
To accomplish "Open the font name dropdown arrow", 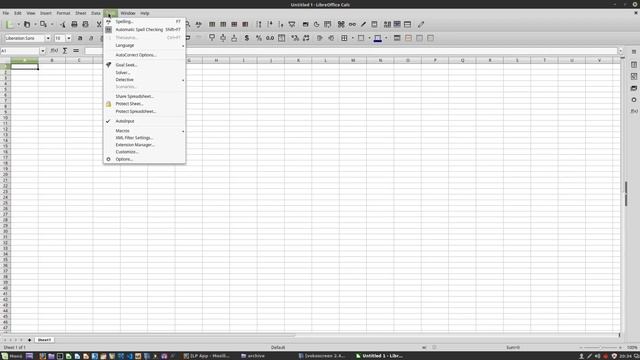I will click(x=48, y=38).
